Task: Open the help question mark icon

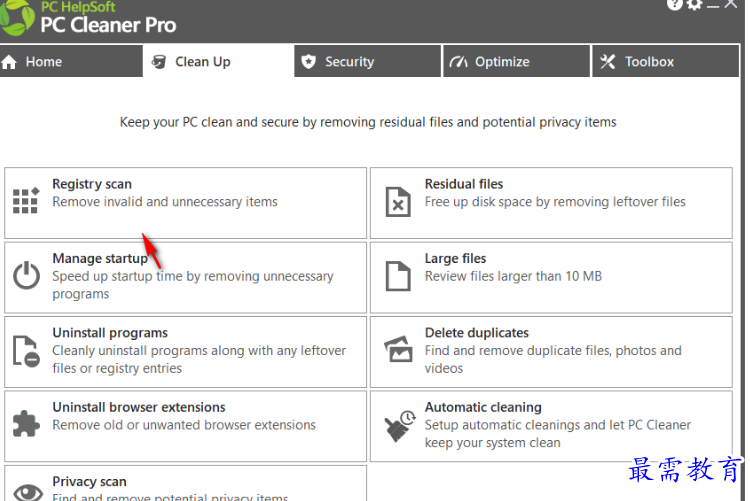Action: (674, 4)
